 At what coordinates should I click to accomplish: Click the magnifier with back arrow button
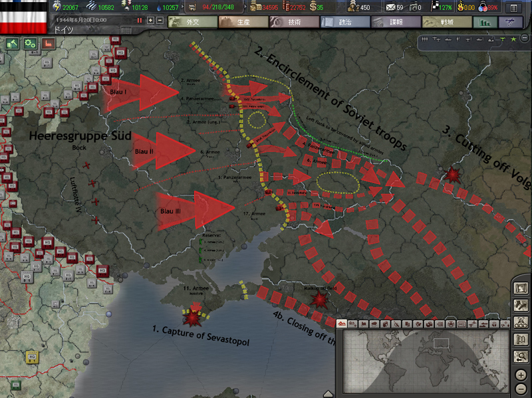point(521,357)
